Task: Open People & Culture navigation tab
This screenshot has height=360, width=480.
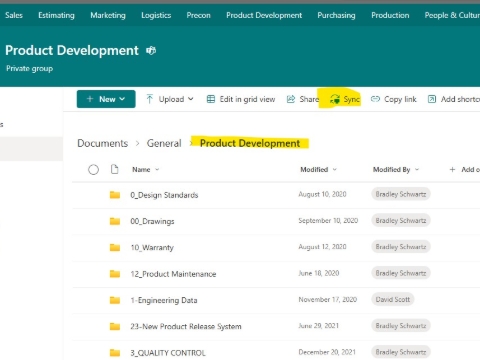Action: click(452, 15)
